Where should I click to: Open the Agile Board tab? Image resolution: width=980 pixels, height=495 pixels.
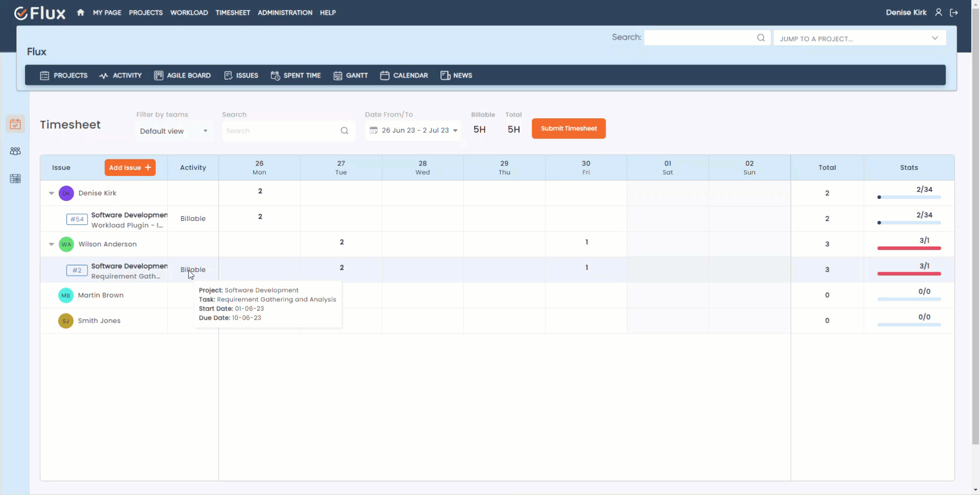pos(183,75)
